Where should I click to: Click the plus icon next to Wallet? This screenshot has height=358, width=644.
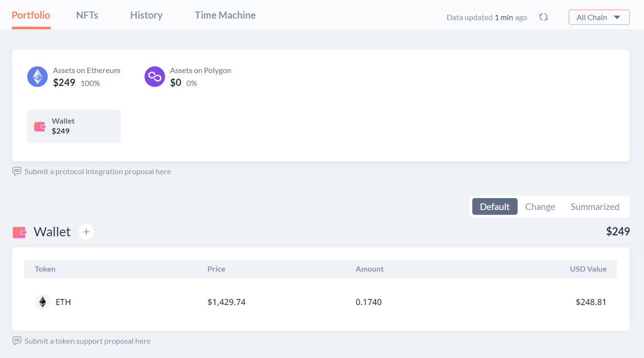(x=86, y=232)
